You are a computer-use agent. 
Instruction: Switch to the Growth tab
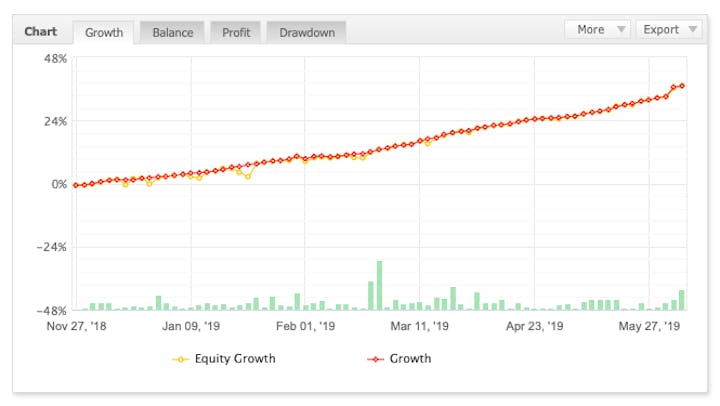(x=104, y=33)
